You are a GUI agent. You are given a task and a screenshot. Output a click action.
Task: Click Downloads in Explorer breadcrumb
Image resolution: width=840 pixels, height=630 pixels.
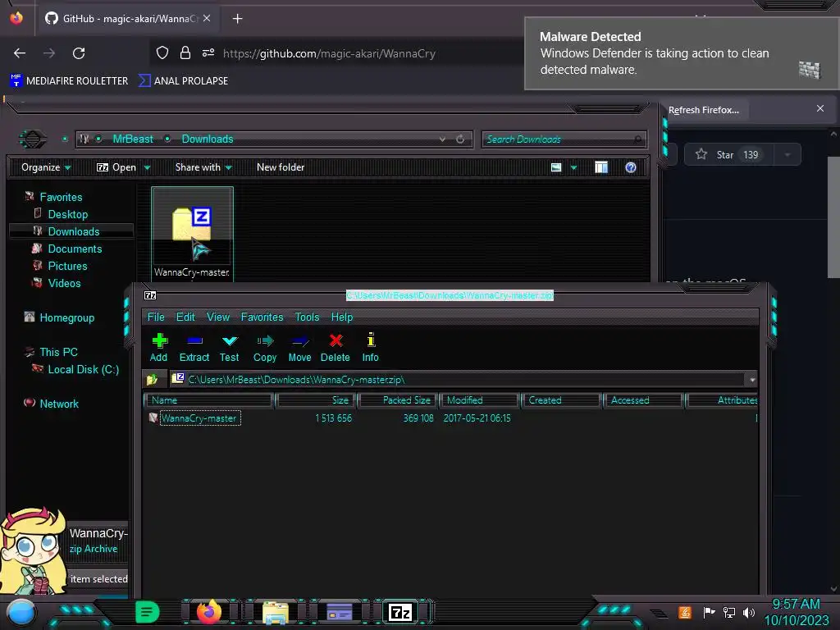(x=208, y=139)
